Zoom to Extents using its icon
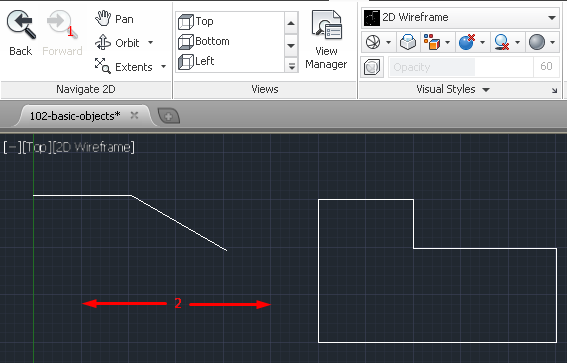This screenshot has height=363, width=567. [x=103, y=66]
